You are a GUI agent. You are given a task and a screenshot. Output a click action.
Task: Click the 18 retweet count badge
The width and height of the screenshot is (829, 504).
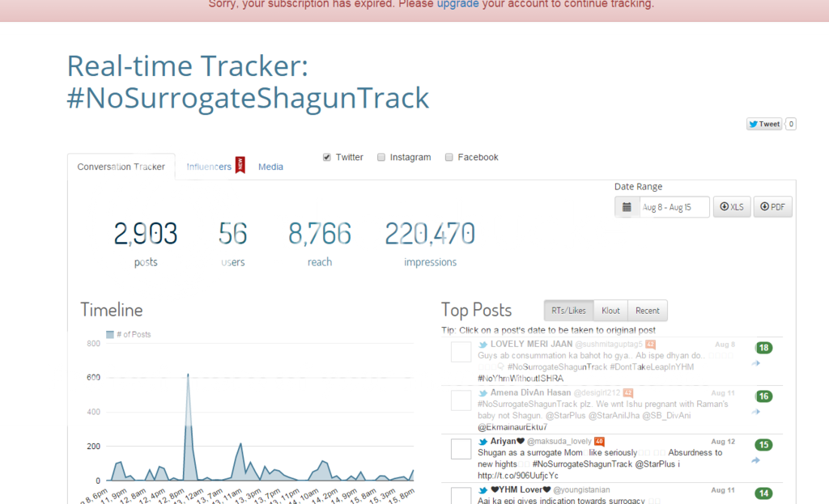pyautogui.click(x=763, y=348)
